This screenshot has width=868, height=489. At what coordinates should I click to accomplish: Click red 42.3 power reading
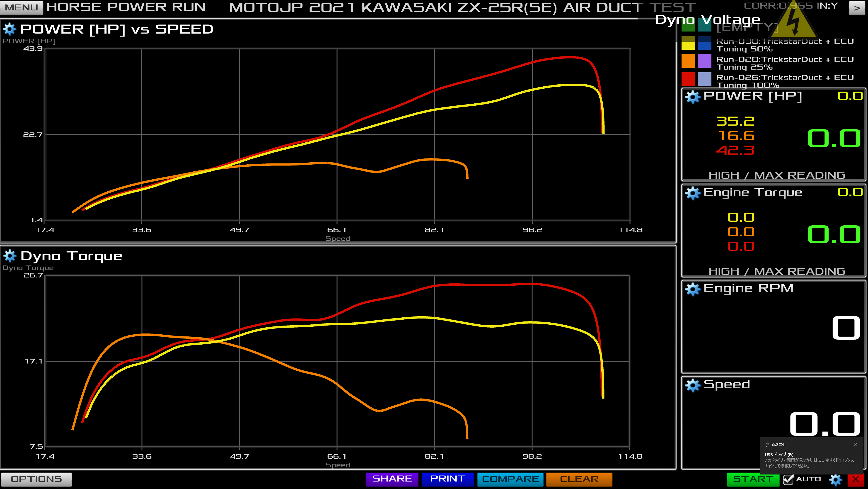pos(735,150)
